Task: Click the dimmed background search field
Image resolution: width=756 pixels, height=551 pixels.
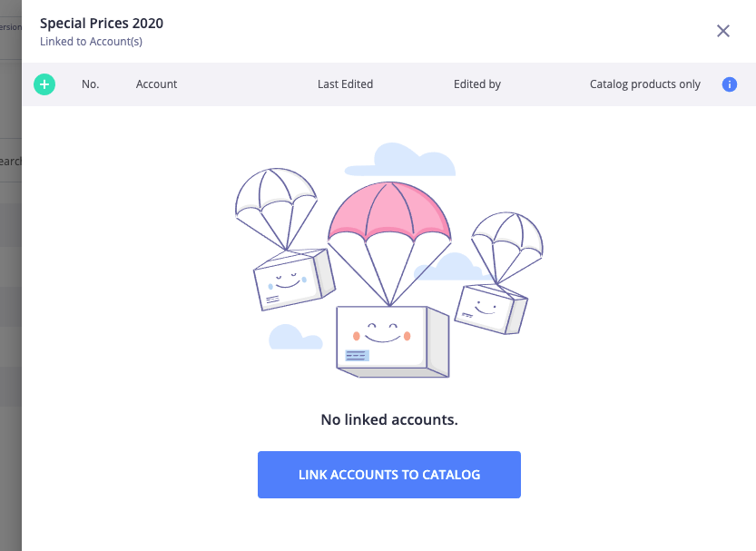Action: pos(11,161)
